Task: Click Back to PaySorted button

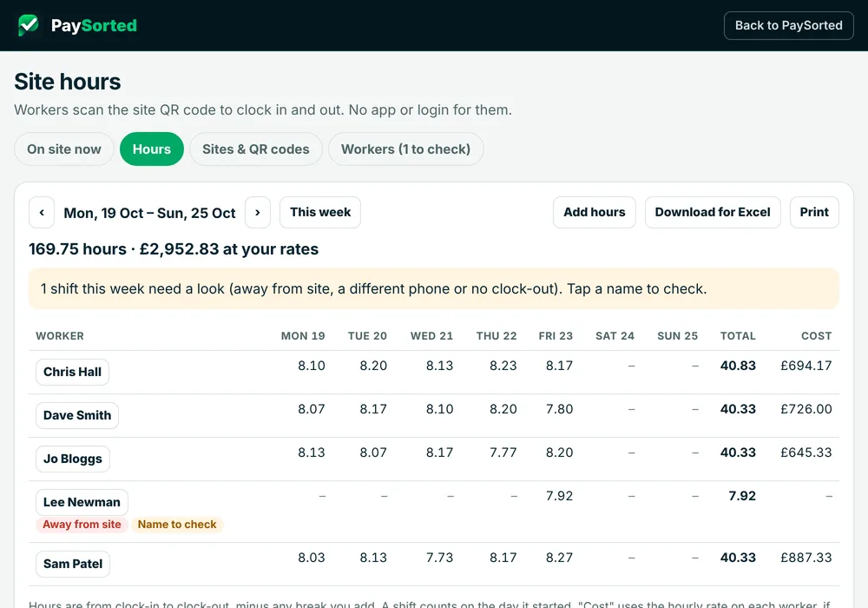Action: click(788, 25)
